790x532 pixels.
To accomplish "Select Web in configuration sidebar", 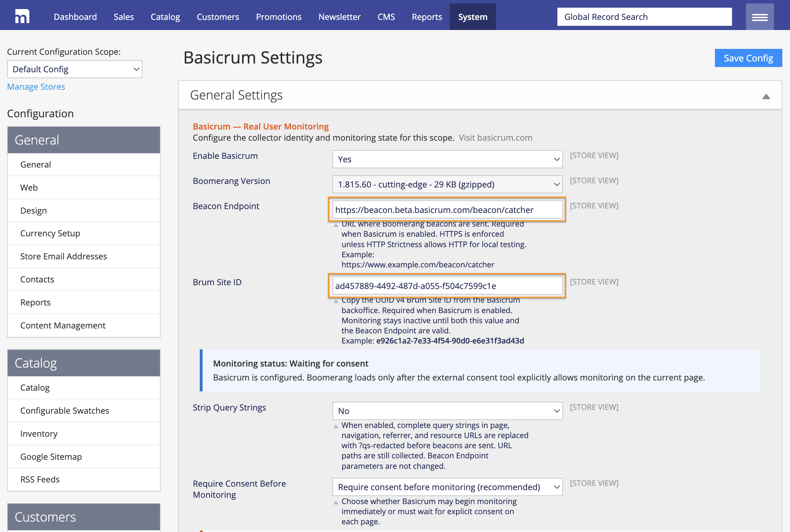I will tap(84, 187).
